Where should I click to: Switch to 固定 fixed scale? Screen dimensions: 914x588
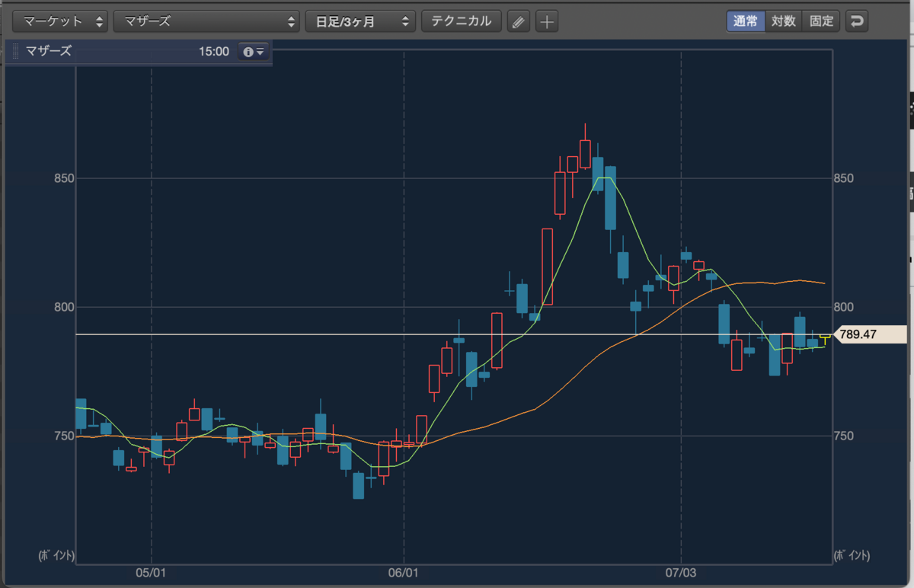[821, 21]
